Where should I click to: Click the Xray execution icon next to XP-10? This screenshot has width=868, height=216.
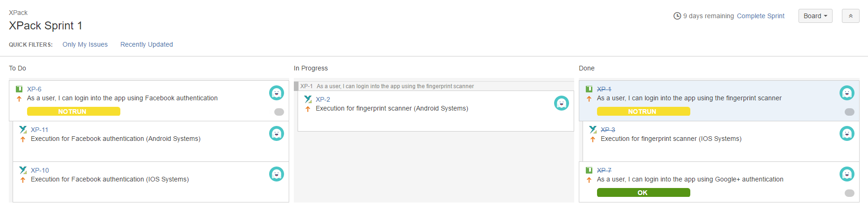tap(23, 170)
